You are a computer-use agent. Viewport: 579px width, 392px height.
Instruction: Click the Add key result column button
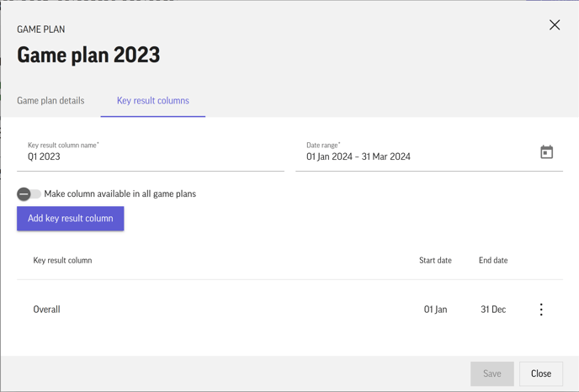(x=70, y=219)
